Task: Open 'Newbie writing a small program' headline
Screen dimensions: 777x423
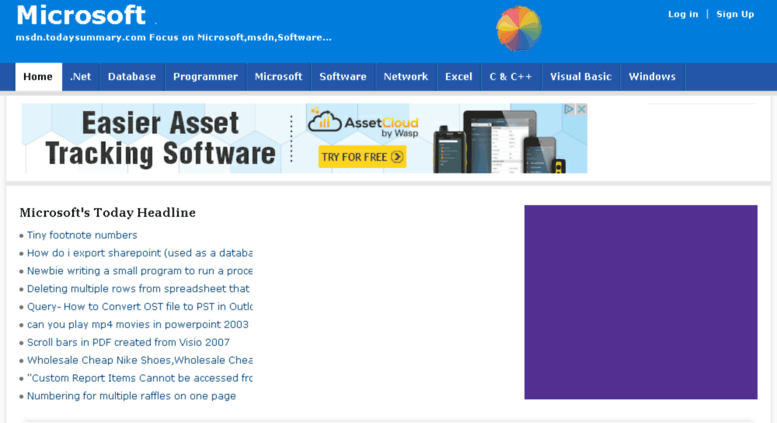Action: [140, 271]
